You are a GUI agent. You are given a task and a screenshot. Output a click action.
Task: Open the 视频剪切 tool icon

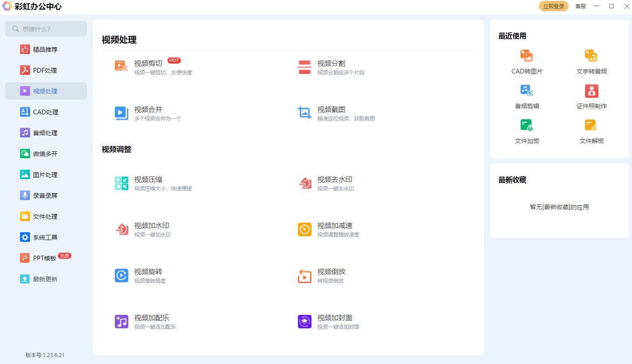121,66
